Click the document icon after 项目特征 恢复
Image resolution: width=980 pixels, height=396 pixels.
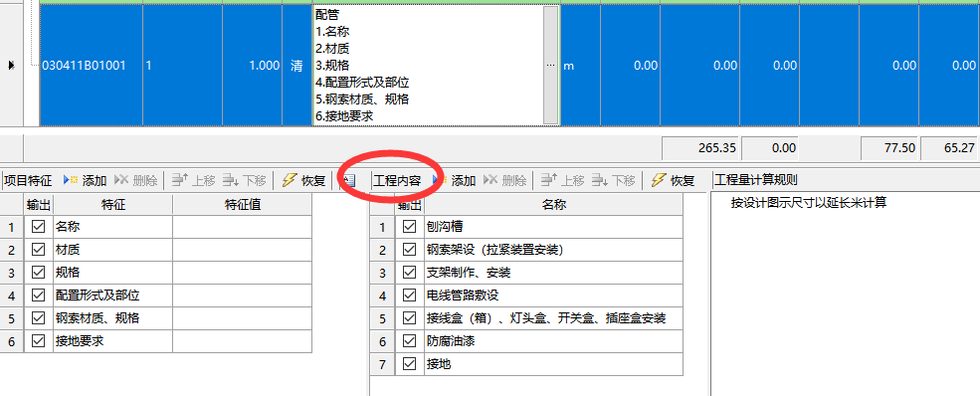349,181
